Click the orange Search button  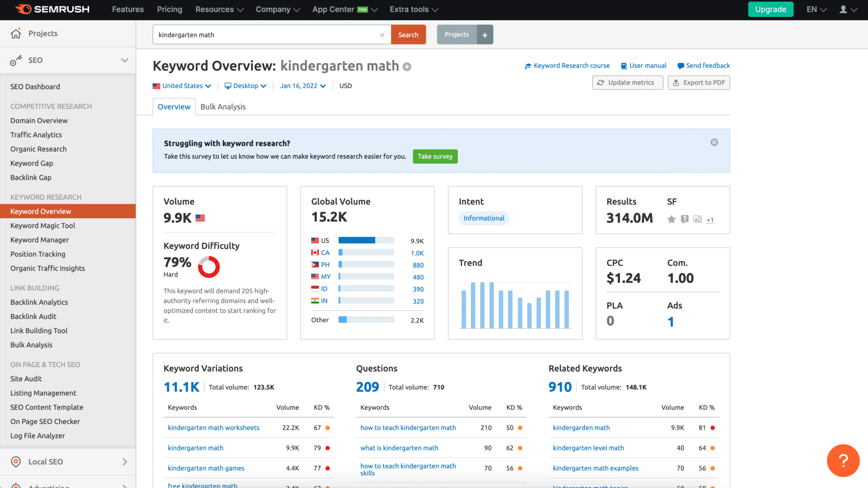tap(408, 35)
